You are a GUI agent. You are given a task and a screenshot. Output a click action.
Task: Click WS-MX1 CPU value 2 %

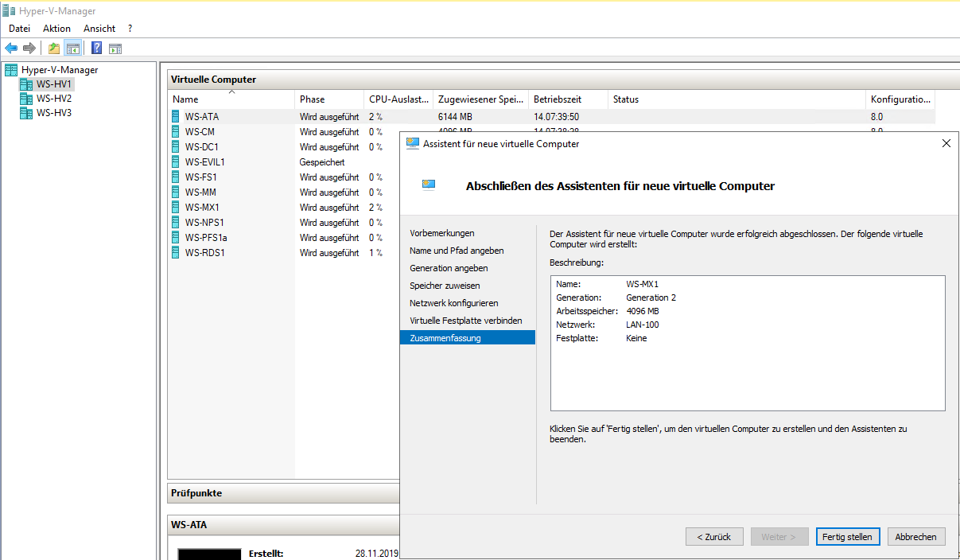(x=375, y=207)
